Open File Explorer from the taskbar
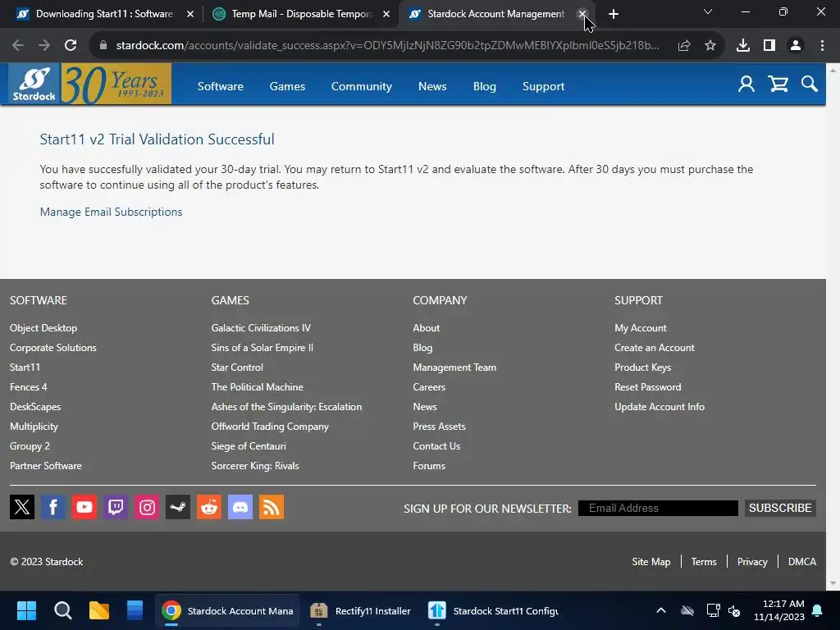The image size is (840, 630). 99,610
